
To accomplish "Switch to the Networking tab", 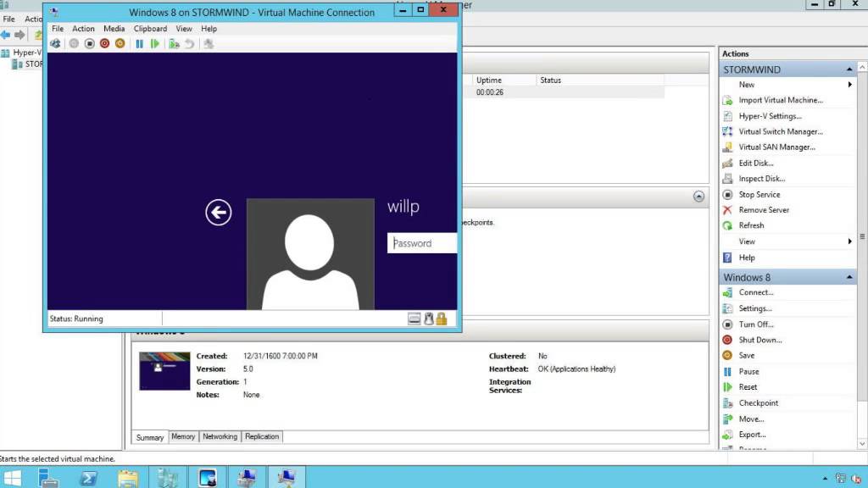I will click(220, 436).
